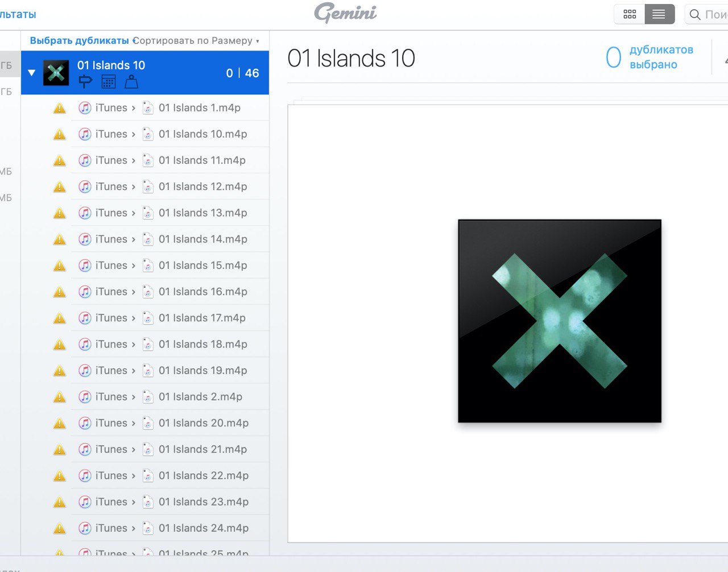
Task: Switch to grid view mode
Action: coord(630,14)
